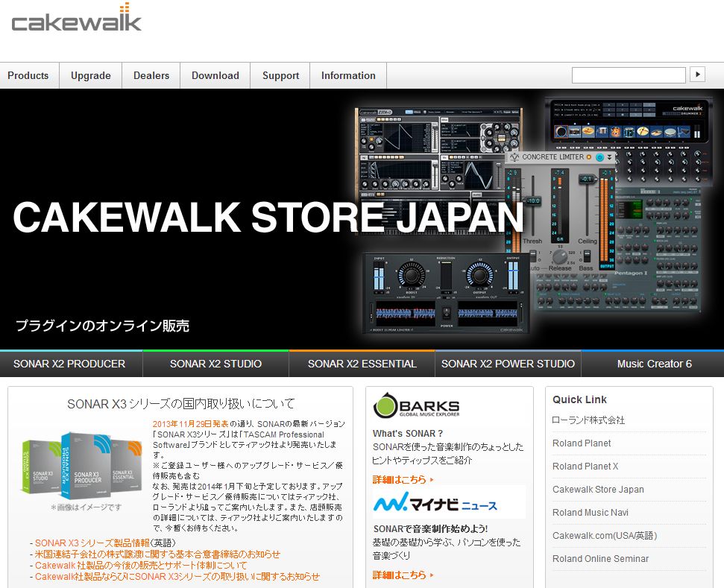
Task: Choose the Music Creator 6 tab
Action: [654, 364]
